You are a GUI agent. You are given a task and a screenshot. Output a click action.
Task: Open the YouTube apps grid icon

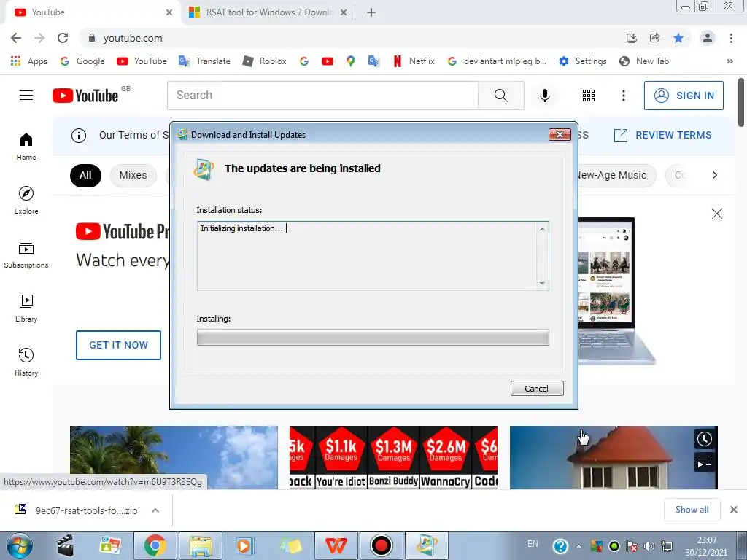589,96
